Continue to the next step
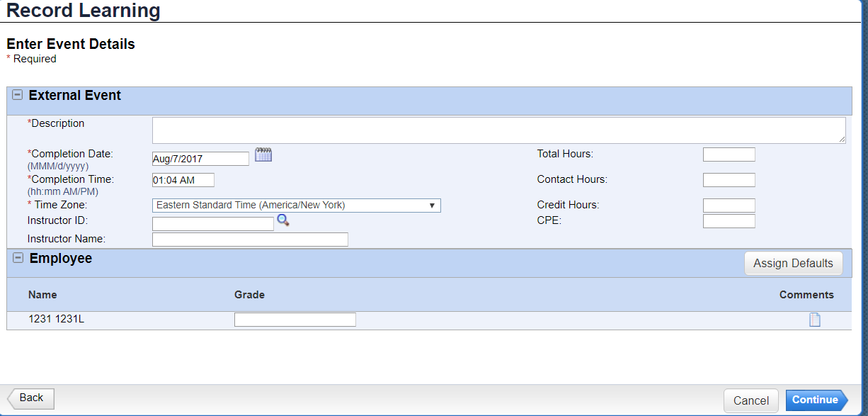 pos(816,400)
